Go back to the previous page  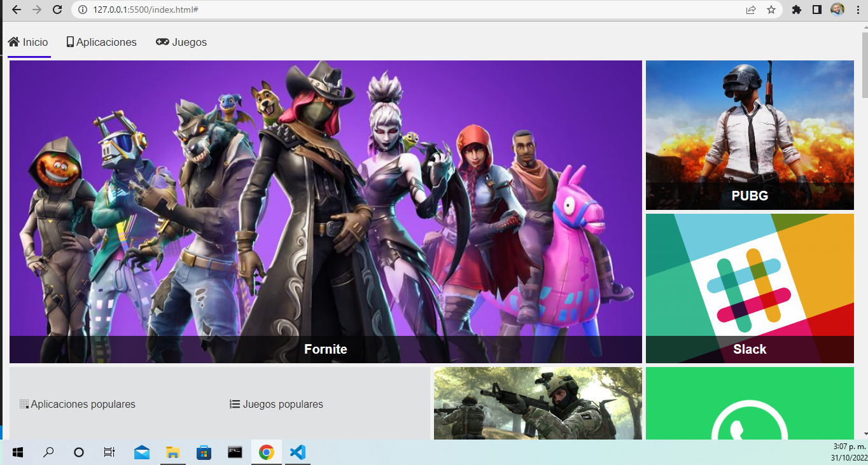(17, 10)
